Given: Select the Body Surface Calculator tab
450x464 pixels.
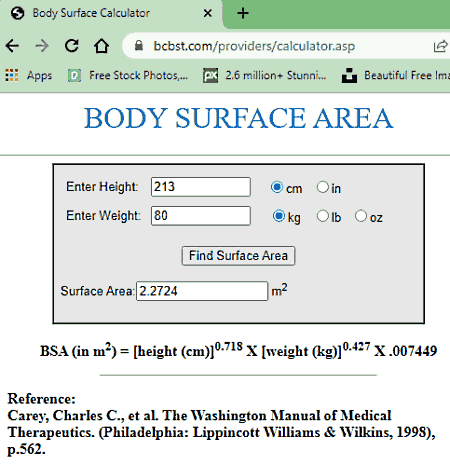Looking at the screenshot, I should tap(110, 13).
